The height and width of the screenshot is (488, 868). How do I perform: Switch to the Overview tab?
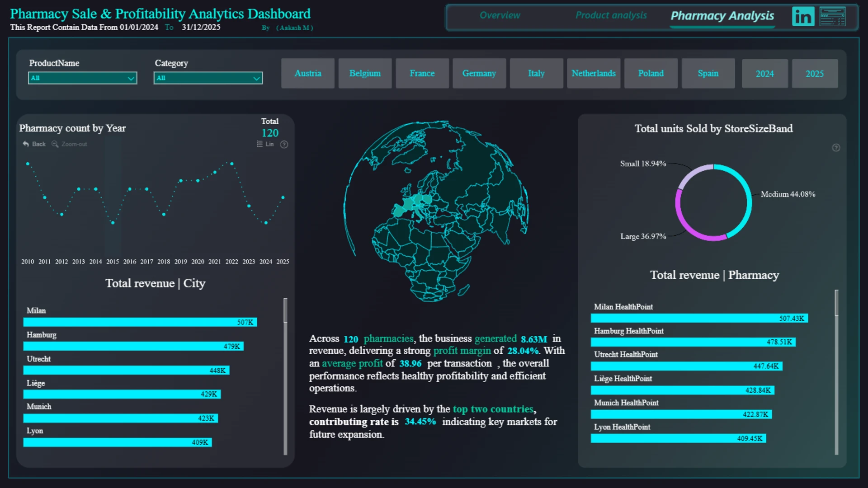click(x=500, y=15)
